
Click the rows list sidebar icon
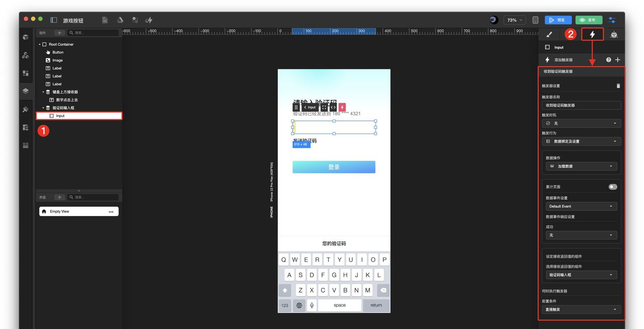26,146
